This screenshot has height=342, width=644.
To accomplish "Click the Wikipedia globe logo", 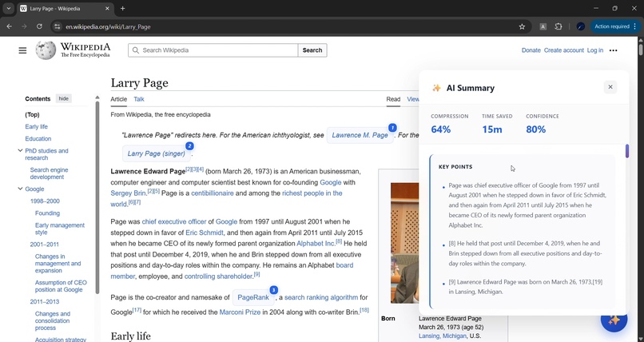I will coord(46,50).
